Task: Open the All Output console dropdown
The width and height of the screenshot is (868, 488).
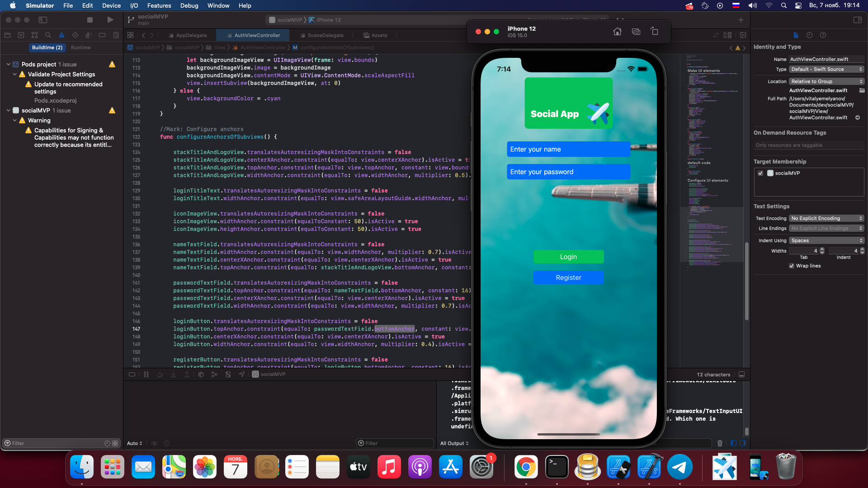Action: (x=454, y=443)
